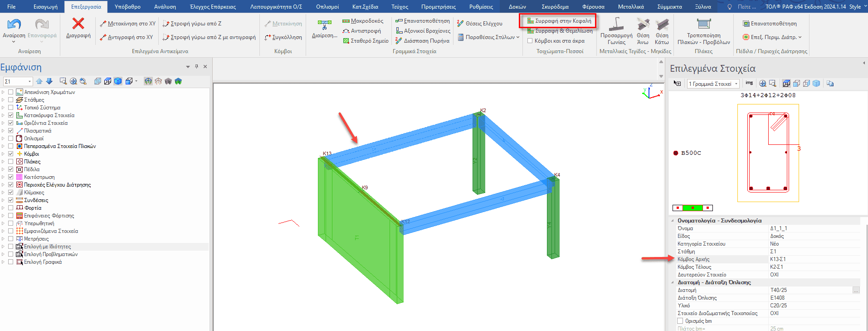Viewport: 868px width, 331px height.
Task: Open the Σ1 level dropdown
Action: 29,82
